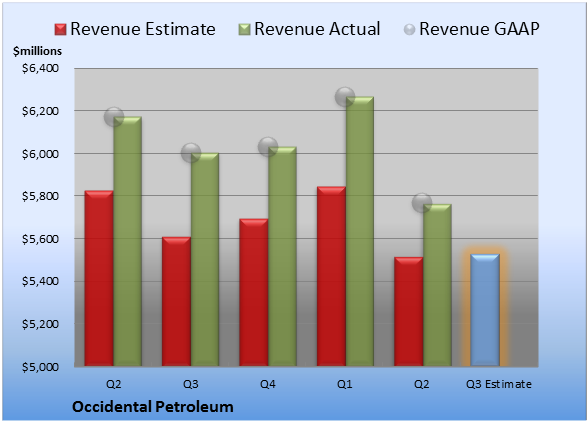
Task: Select the blue Q3 Estimate bar
Action: tap(485, 310)
